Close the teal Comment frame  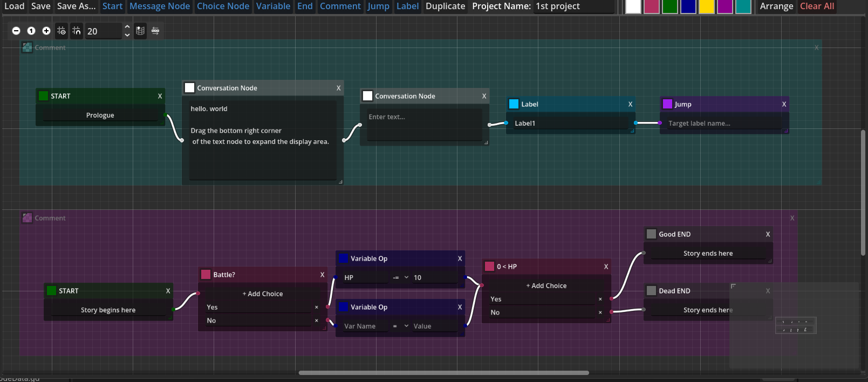pos(816,47)
